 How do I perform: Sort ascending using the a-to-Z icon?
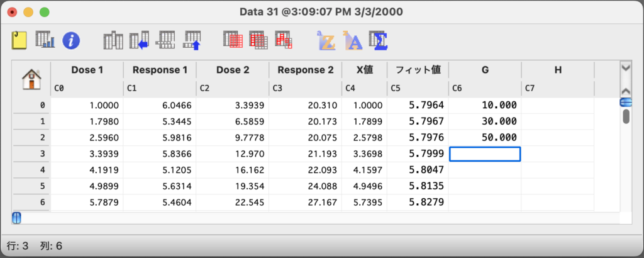326,41
